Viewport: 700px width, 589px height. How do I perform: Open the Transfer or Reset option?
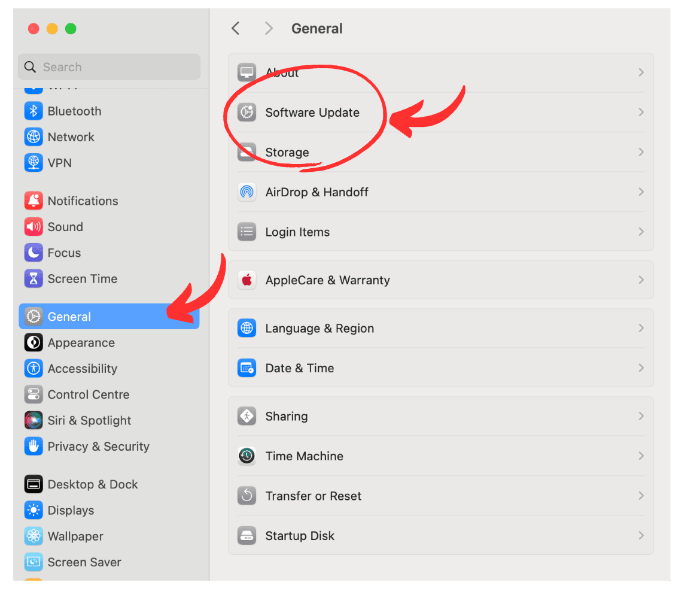pyautogui.click(x=313, y=496)
